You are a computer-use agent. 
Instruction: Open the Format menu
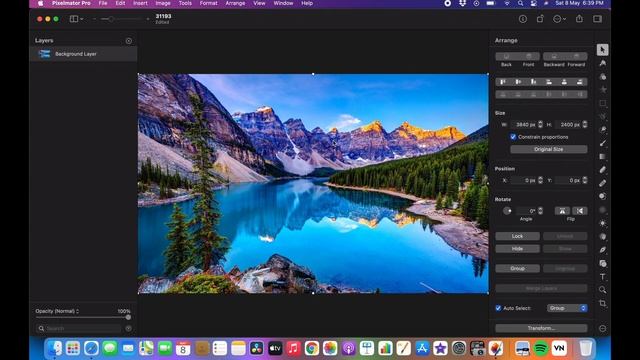[x=208, y=3]
